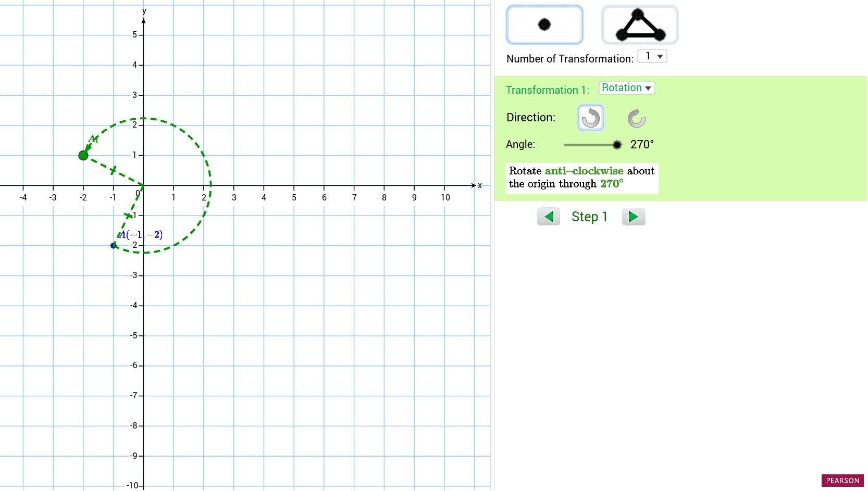Select the single point shape tool

544,24
